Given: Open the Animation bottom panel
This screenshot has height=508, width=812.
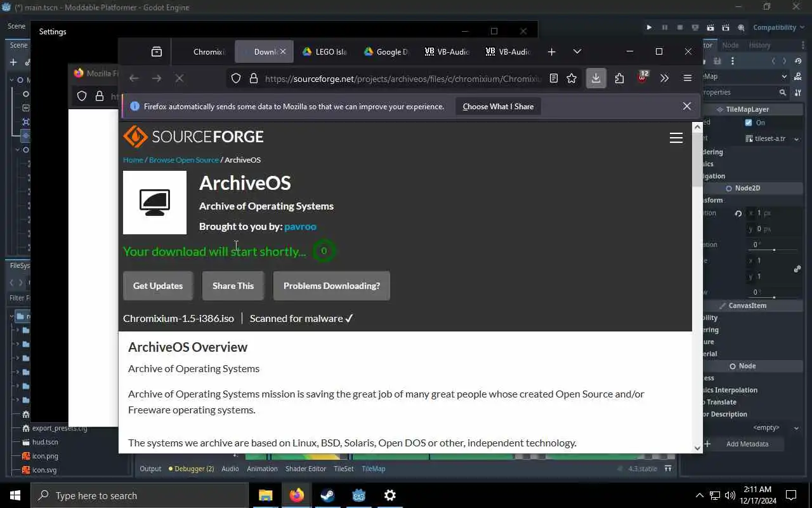Looking at the screenshot, I should pyautogui.click(x=262, y=469).
